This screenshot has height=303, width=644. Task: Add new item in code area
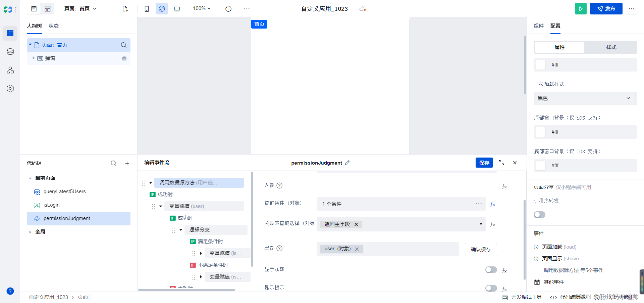coord(127,163)
